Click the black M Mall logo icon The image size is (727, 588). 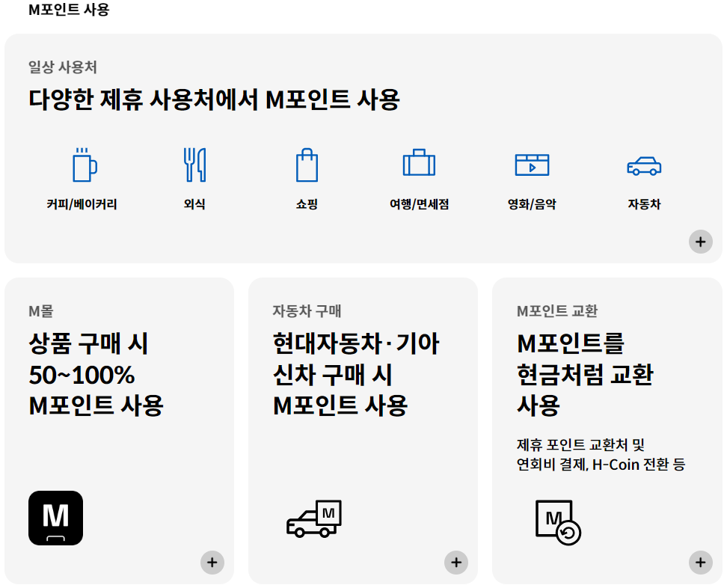click(55, 518)
